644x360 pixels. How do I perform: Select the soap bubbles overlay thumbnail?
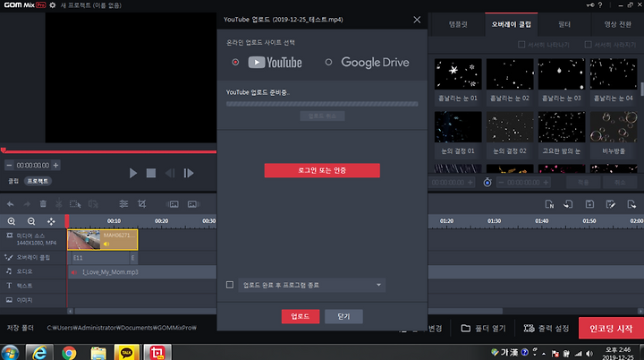click(x=614, y=127)
